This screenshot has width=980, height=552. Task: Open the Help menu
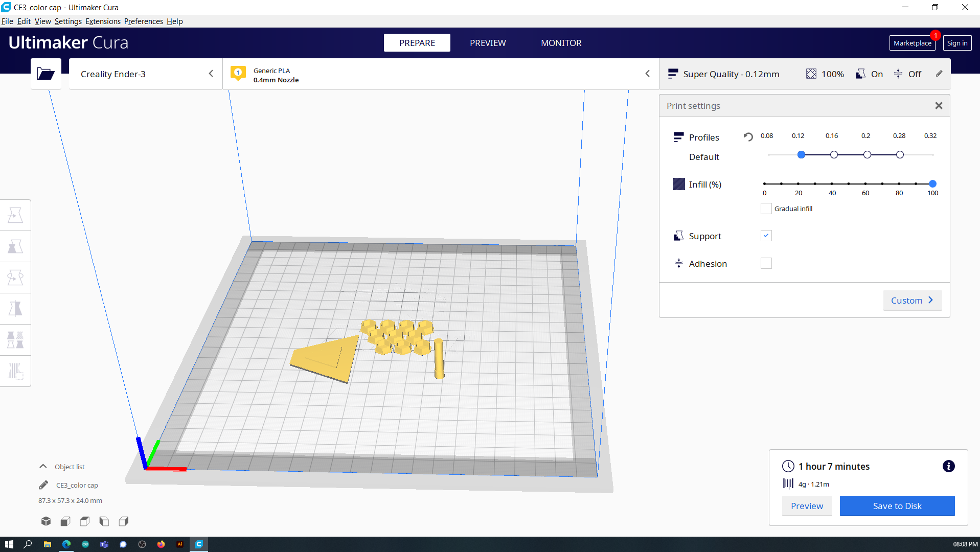tap(174, 21)
